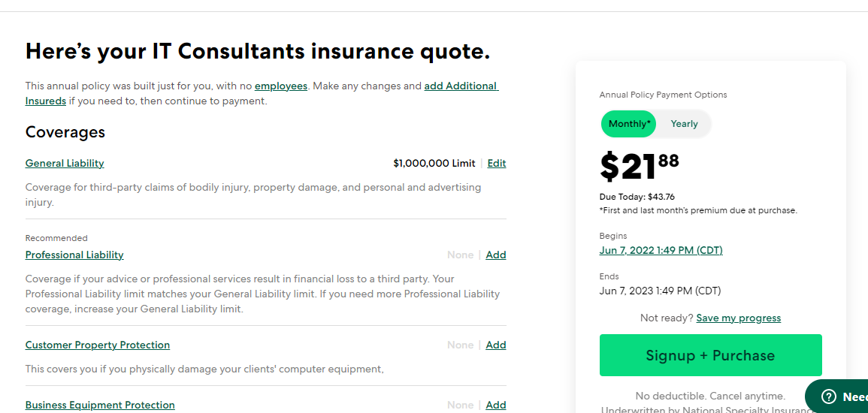This screenshot has width=868, height=413.
Task: Show Business Equipment Protection details
Action: pyautogui.click(x=100, y=405)
